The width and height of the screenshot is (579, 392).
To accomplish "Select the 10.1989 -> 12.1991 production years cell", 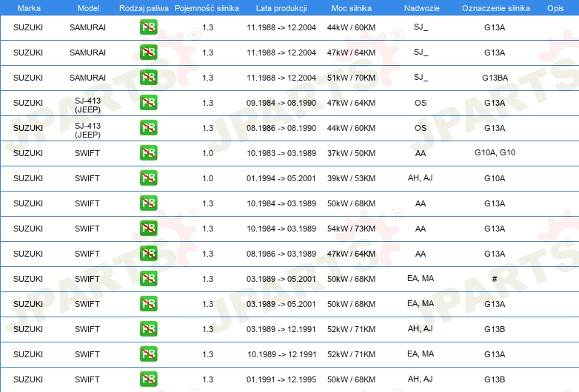I will point(282,354).
